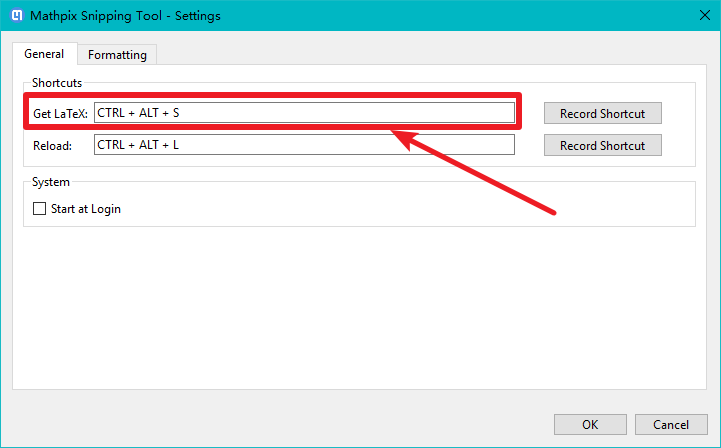
Task: Enable the Start at Login checkbox
Action: [x=40, y=209]
